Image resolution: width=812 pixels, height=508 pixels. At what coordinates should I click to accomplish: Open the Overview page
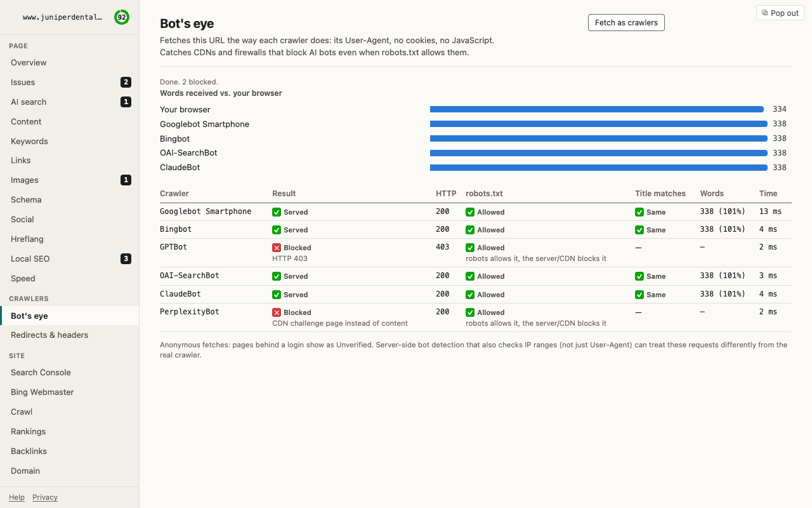coord(70,62)
